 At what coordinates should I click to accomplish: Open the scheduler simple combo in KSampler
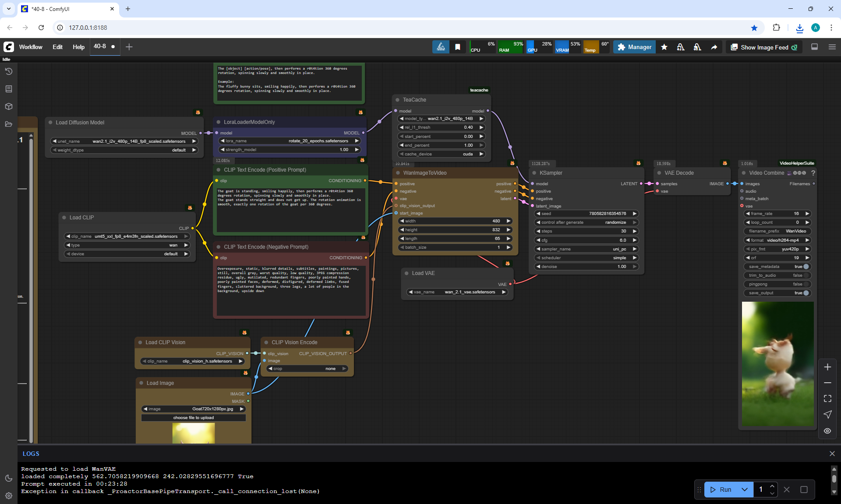point(586,258)
